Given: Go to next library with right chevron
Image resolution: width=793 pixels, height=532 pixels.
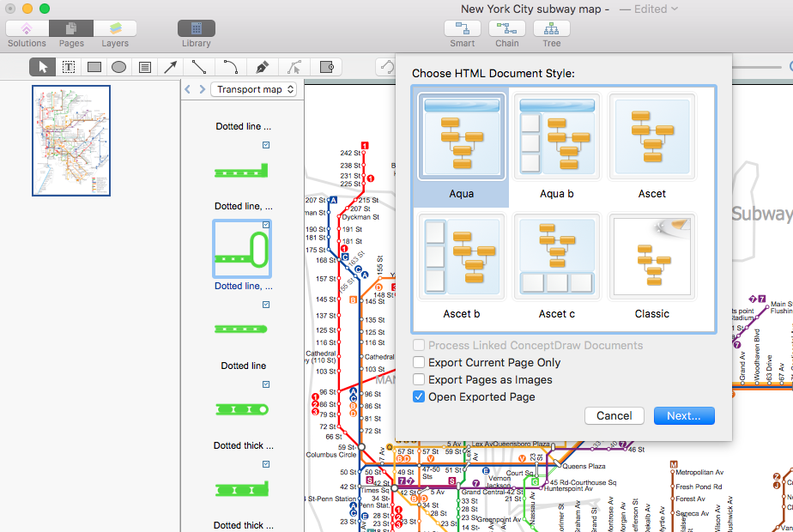Looking at the screenshot, I should coord(203,89).
